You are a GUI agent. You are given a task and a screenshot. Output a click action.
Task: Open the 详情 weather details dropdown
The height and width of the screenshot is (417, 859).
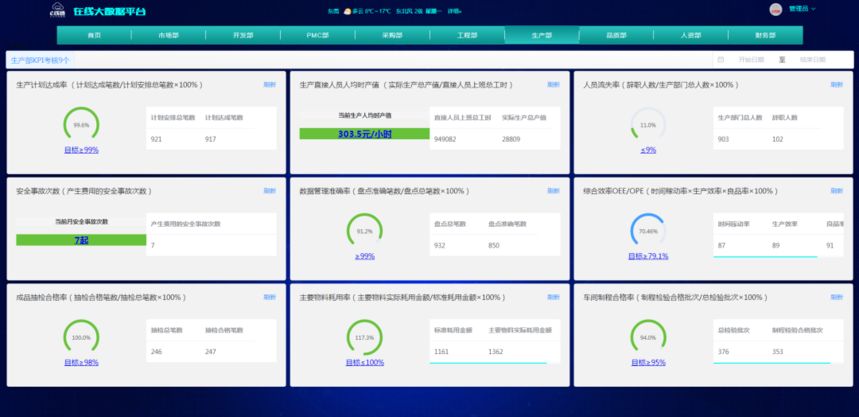pos(454,11)
